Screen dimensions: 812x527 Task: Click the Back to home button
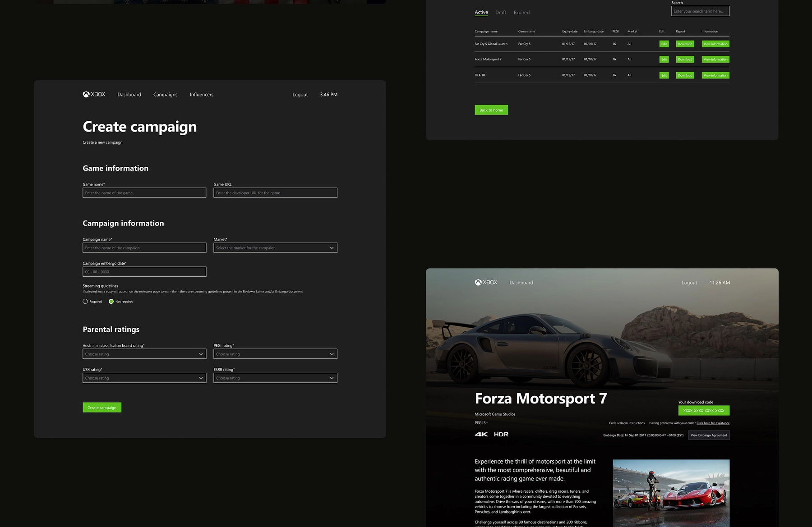pos(491,110)
